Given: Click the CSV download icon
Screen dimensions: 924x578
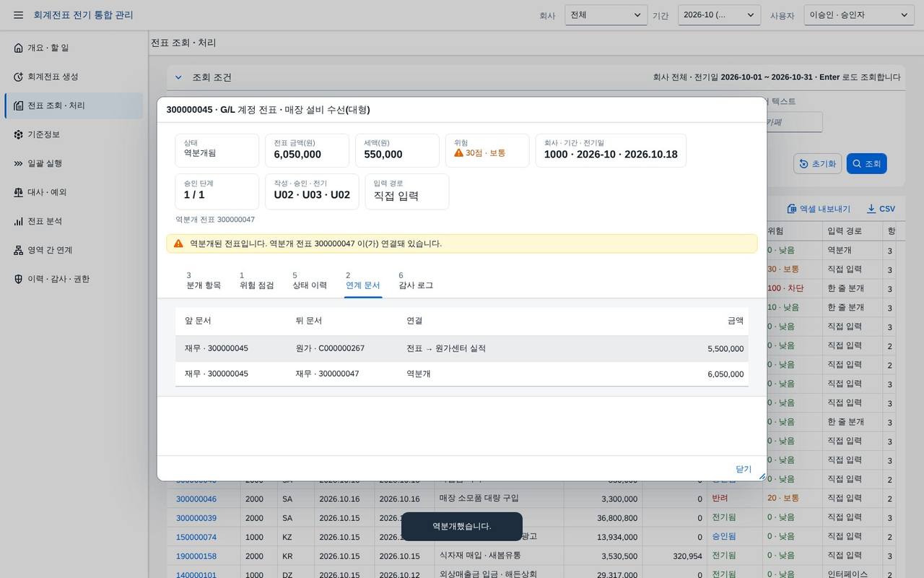Looking at the screenshot, I should [x=871, y=209].
